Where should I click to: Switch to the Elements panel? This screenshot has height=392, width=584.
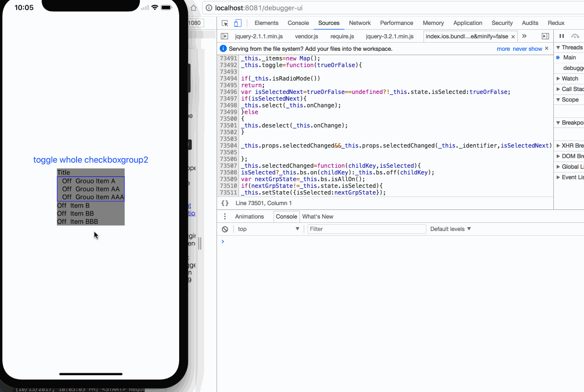pyautogui.click(x=266, y=23)
